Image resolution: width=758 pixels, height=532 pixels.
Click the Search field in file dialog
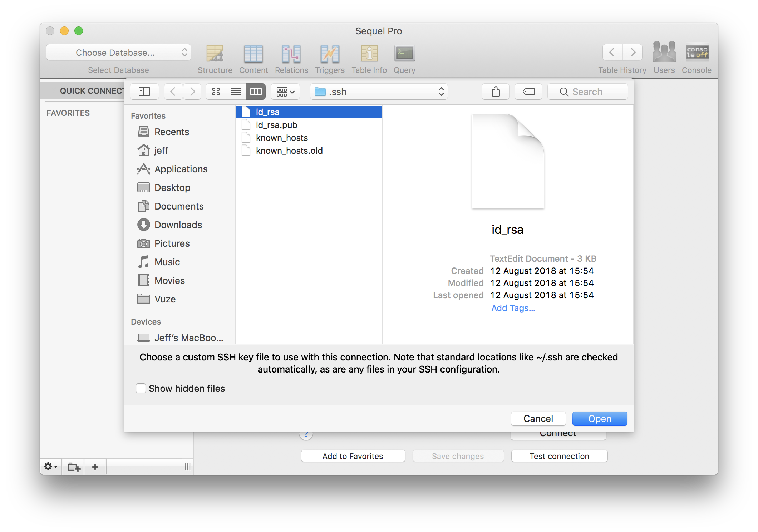[x=588, y=92]
